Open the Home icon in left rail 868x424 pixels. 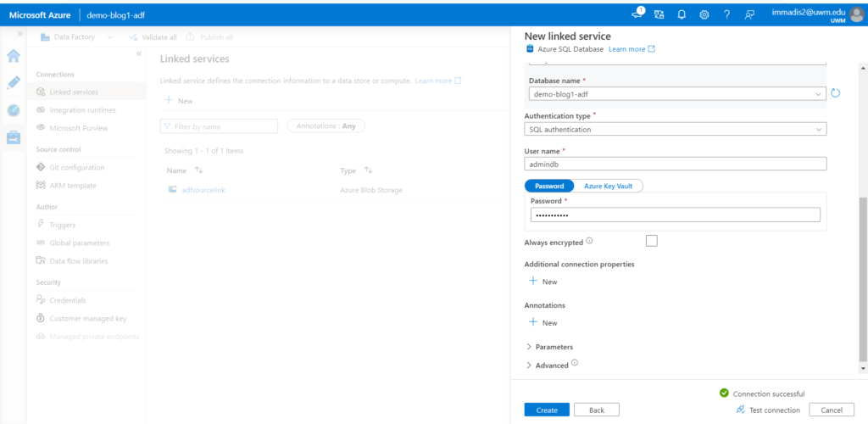[x=14, y=56]
